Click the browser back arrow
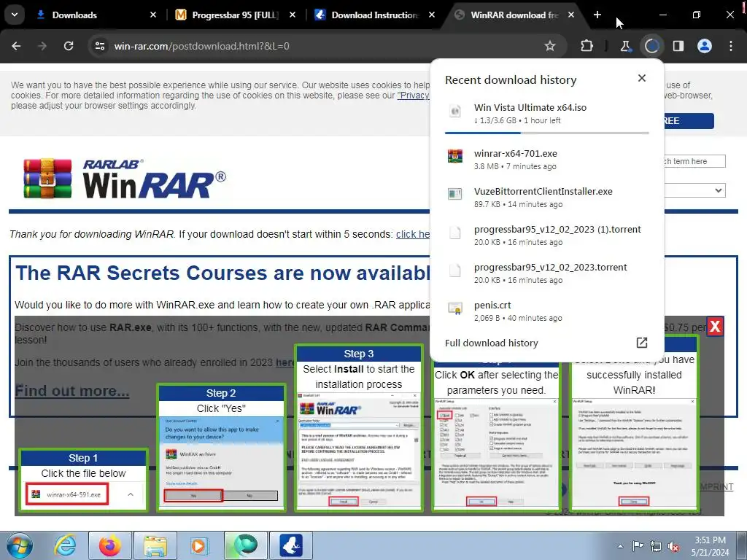This screenshot has width=747, height=560. (16, 46)
